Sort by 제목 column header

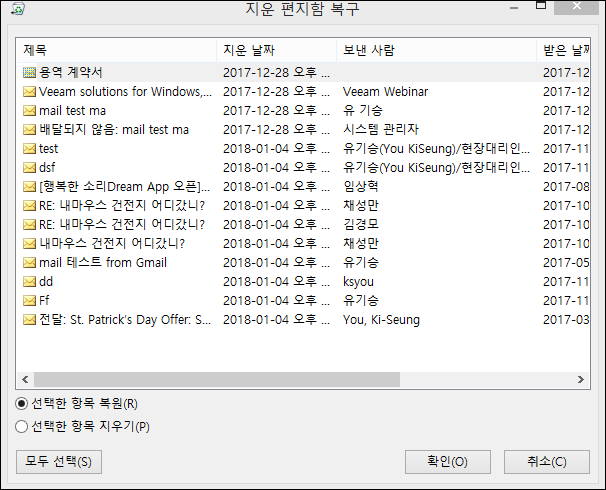pyautogui.click(x=116, y=50)
